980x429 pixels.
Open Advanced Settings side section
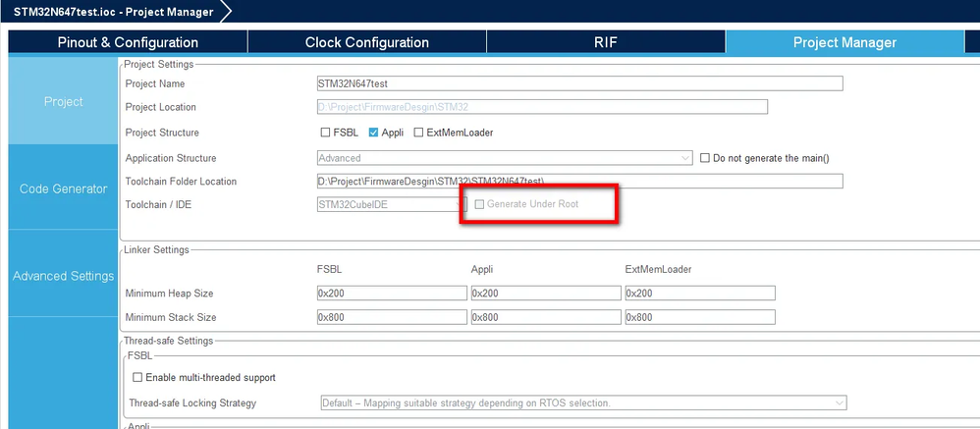(x=64, y=276)
